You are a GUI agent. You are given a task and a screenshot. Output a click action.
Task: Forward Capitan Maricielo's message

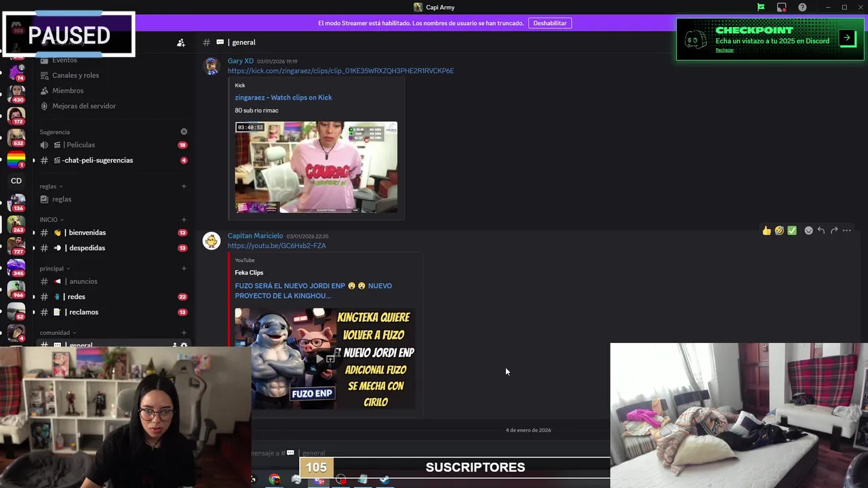pyautogui.click(x=834, y=230)
